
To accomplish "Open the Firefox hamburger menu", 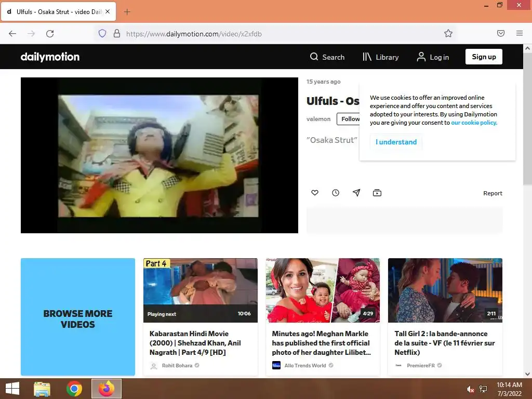I will (520, 33).
